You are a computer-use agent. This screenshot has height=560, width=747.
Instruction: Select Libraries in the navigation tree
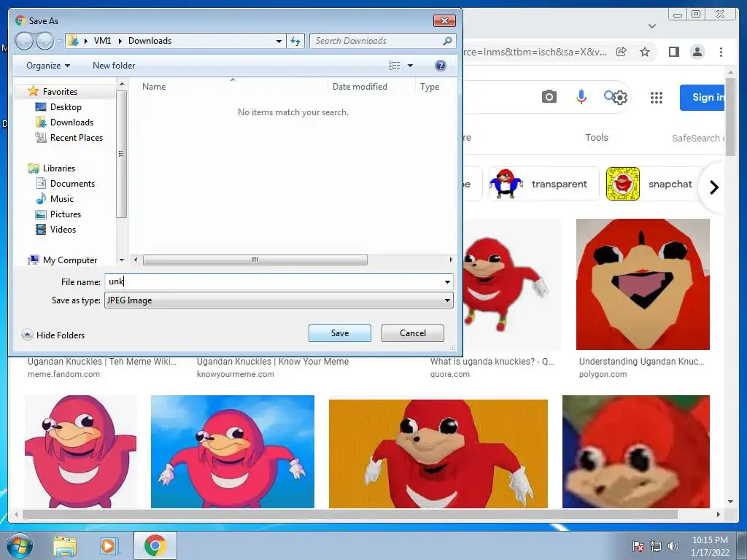tap(58, 168)
